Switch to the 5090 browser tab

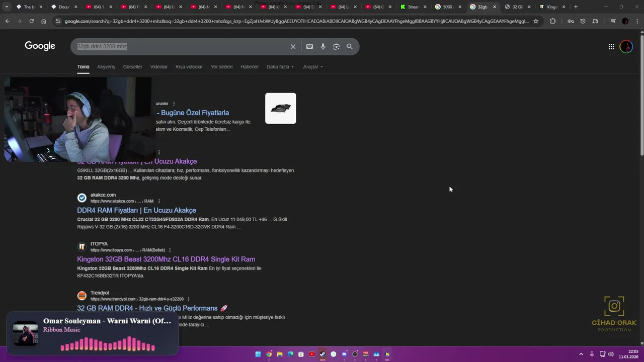tap(448, 7)
